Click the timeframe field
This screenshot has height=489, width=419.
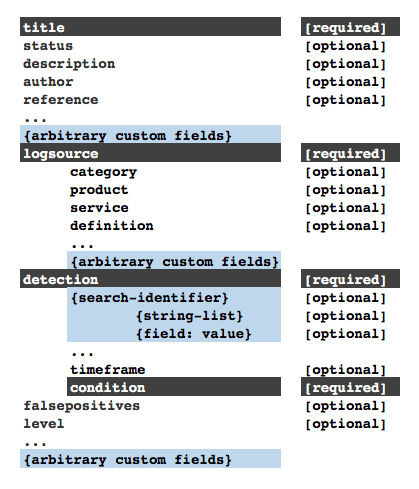tap(108, 370)
